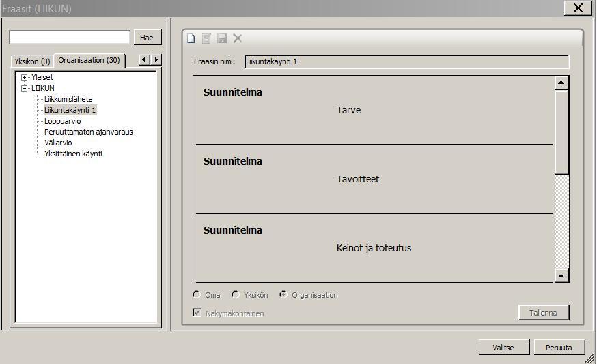Select Loppuarvio in the tree
Image resolution: width=599 pixels, height=364 pixels.
pyautogui.click(x=63, y=121)
